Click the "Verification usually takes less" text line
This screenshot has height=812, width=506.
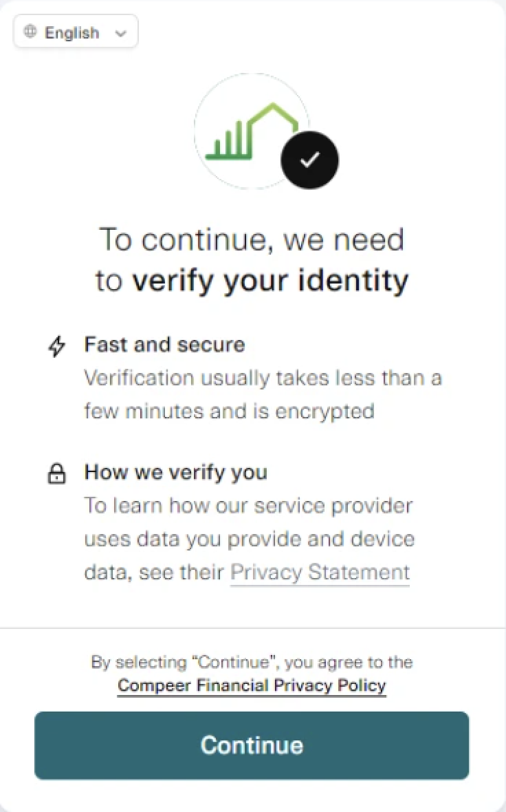[x=263, y=378]
